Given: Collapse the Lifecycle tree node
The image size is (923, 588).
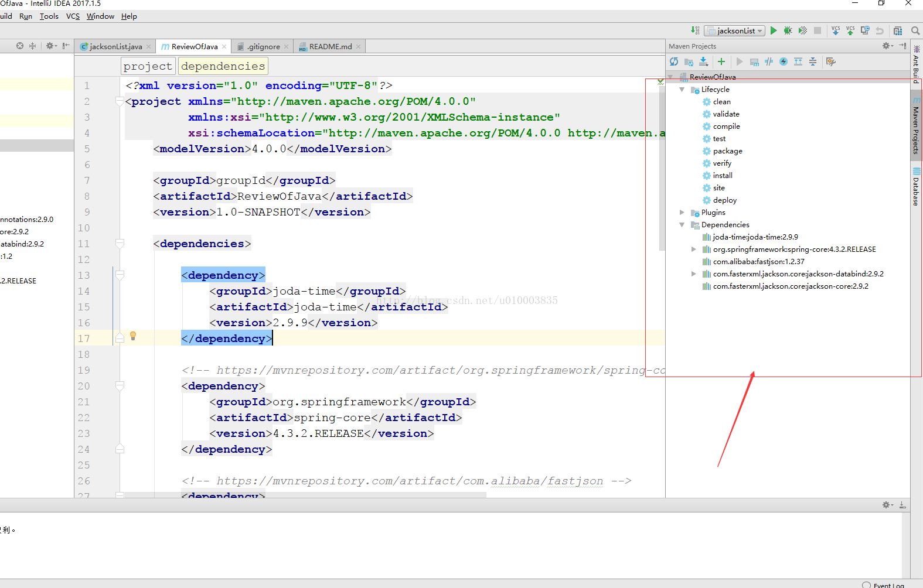Looking at the screenshot, I should 682,90.
